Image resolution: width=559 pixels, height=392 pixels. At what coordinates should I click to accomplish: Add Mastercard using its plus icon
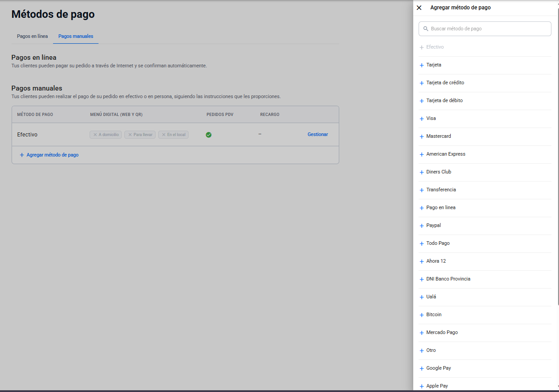(x=422, y=136)
